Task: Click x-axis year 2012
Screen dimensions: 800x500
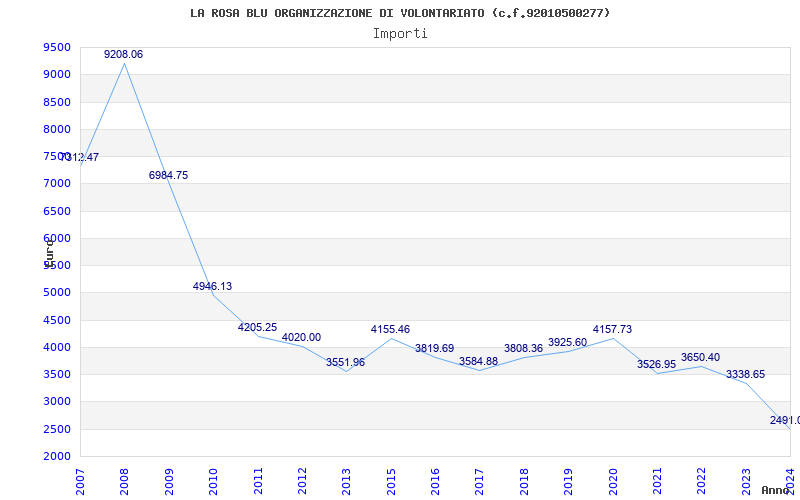Action: (302, 482)
